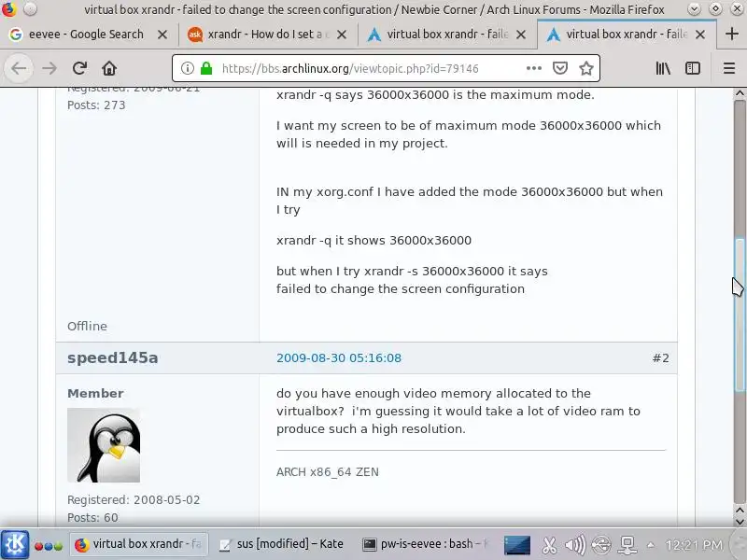Click the ARCH x86_64 ZEN signature
747x560 pixels.
click(x=328, y=472)
